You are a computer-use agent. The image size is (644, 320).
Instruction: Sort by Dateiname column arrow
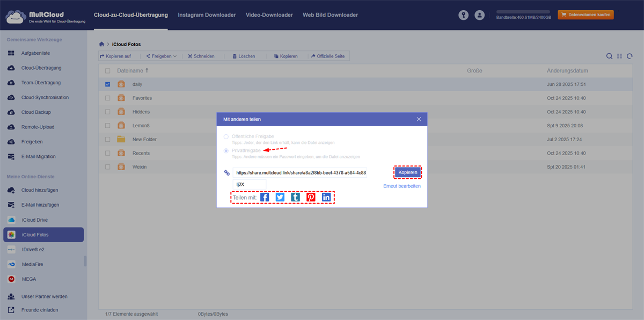147,71
